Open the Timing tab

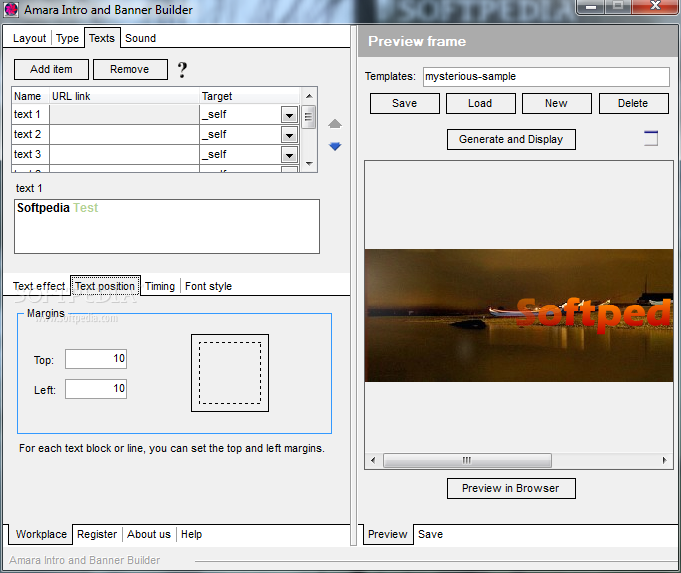pos(160,286)
